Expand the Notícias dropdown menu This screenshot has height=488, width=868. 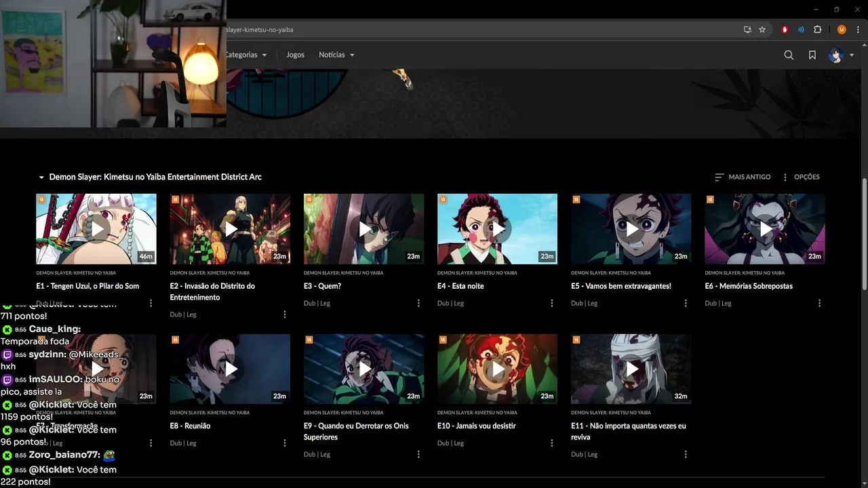[x=337, y=55]
